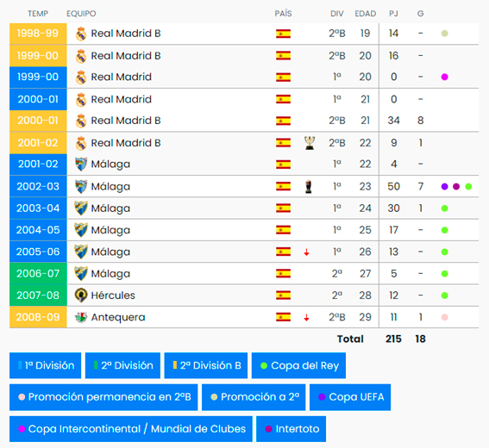Image resolution: width=489 pixels, height=448 pixels.
Task: Click the pale green dot in the 1998-99 row
Action: (445, 34)
